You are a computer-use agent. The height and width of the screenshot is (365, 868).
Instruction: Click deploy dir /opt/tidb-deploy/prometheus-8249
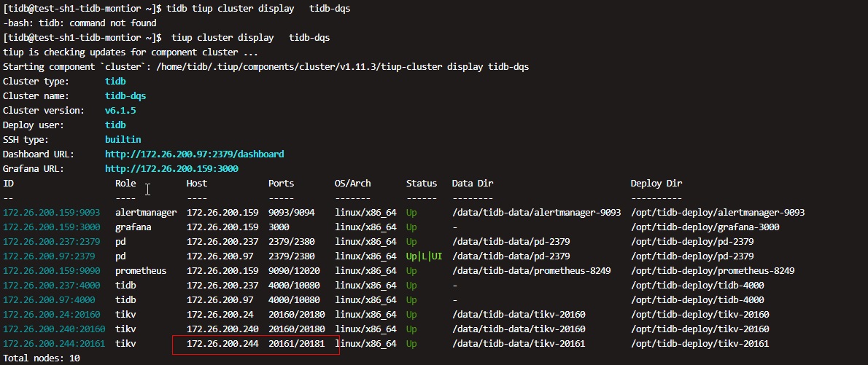coord(713,271)
